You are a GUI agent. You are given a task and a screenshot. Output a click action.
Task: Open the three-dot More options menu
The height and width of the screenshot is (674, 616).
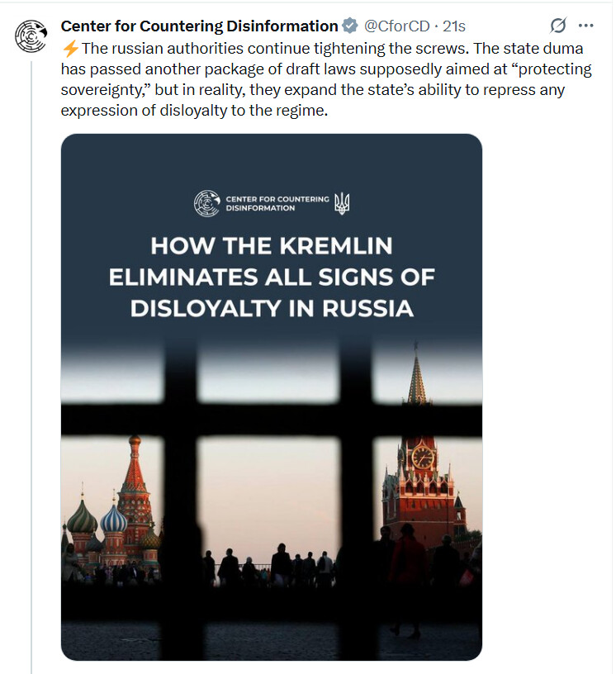pyautogui.click(x=586, y=26)
